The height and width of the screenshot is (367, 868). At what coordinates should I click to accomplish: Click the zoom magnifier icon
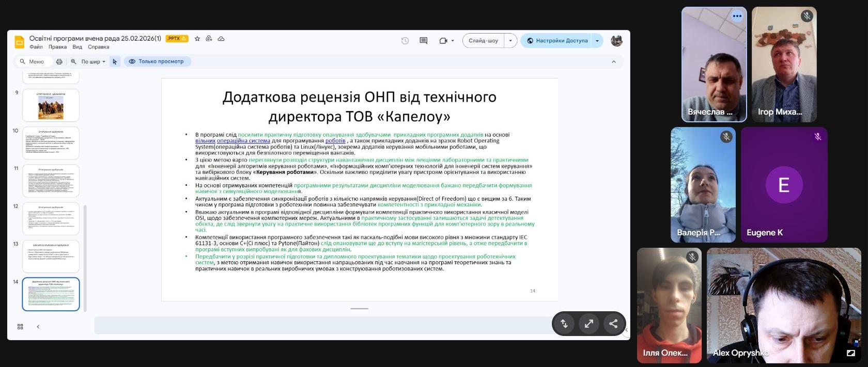(73, 61)
